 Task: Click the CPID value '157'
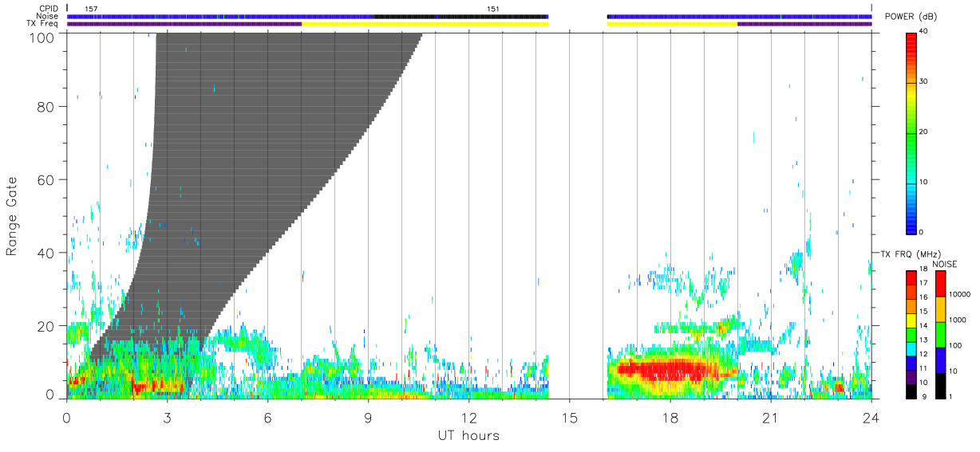click(92, 8)
